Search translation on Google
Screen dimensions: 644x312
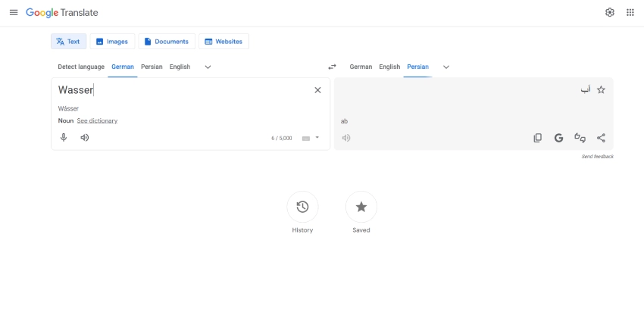pyautogui.click(x=558, y=138)
